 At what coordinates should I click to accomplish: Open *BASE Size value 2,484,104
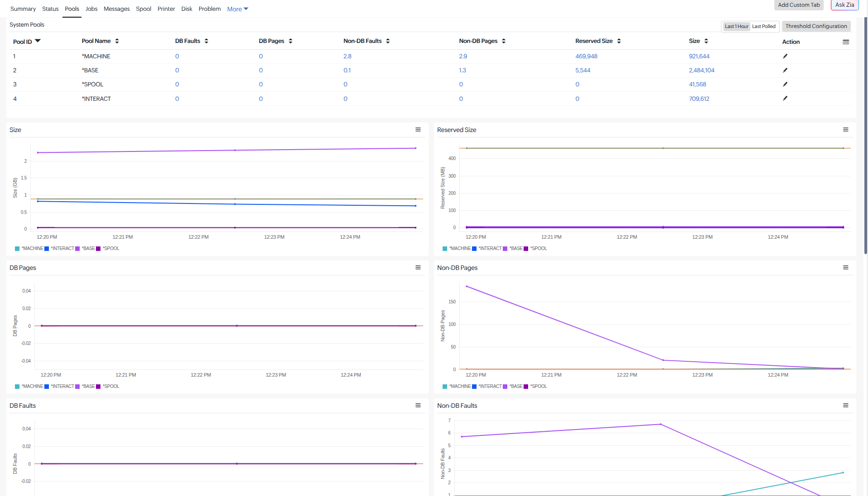tap(701, 70)
